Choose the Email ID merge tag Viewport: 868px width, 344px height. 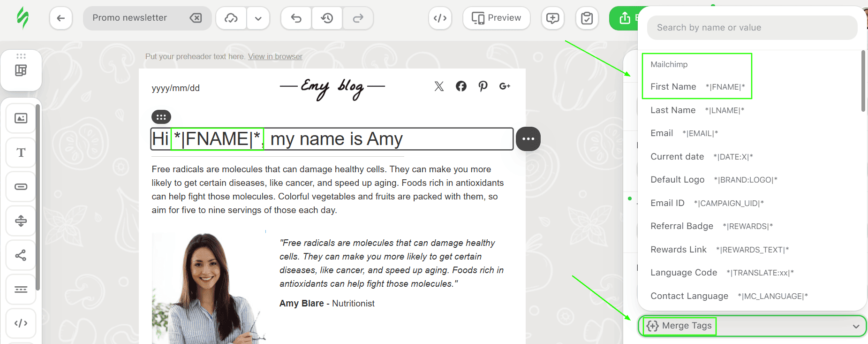[707, 203]
